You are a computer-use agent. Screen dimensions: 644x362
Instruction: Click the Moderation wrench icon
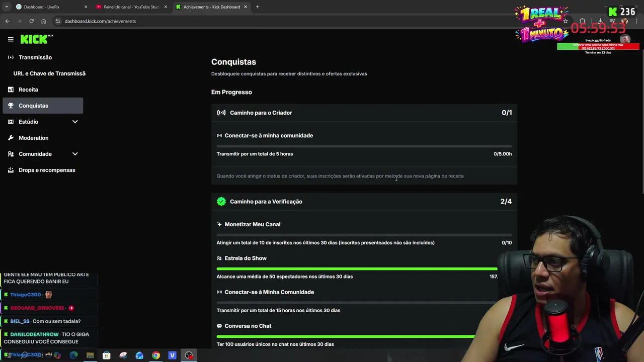click(x=11, y=138)
